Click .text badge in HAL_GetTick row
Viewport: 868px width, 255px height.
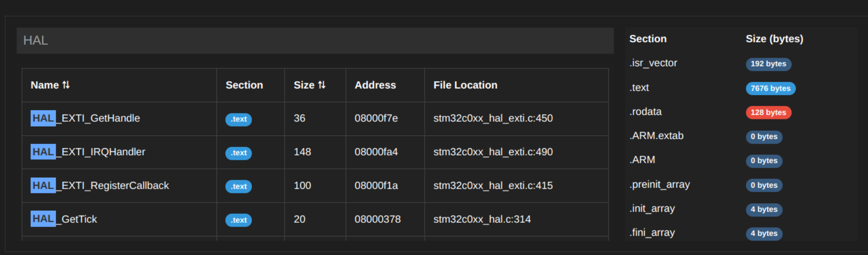(239, 220)
